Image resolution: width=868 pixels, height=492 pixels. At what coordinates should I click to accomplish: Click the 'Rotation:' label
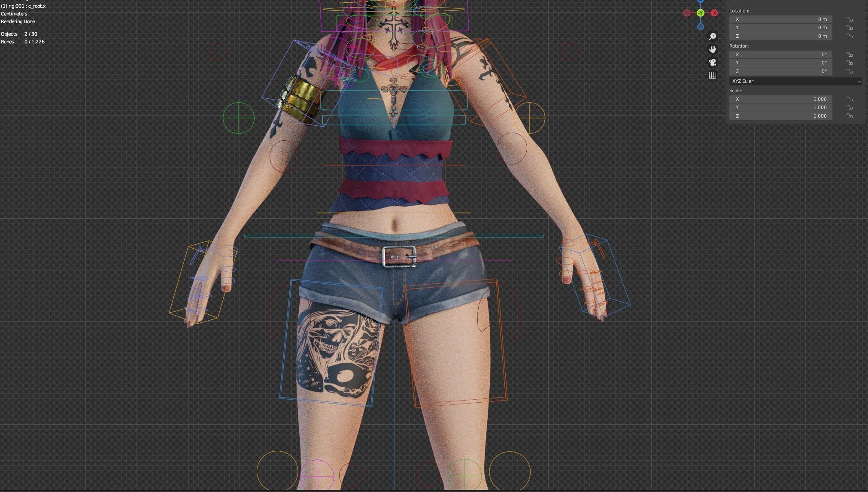[x=739, y=46]
